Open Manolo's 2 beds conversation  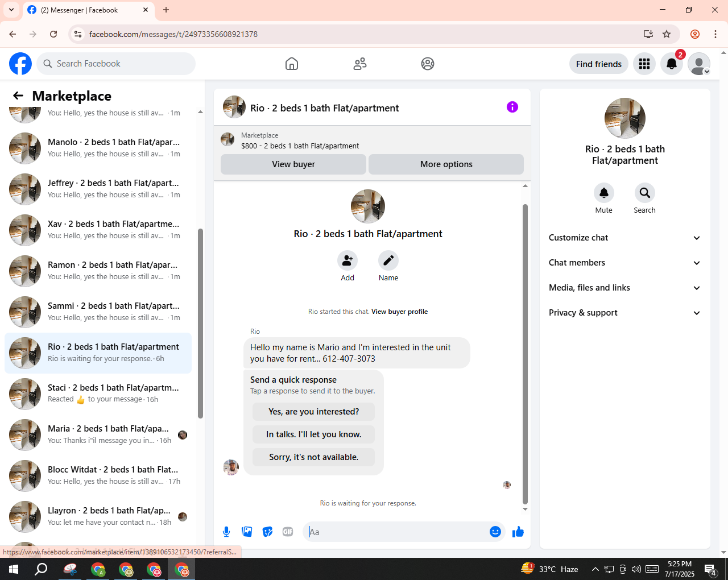click(x=98, y=148)
